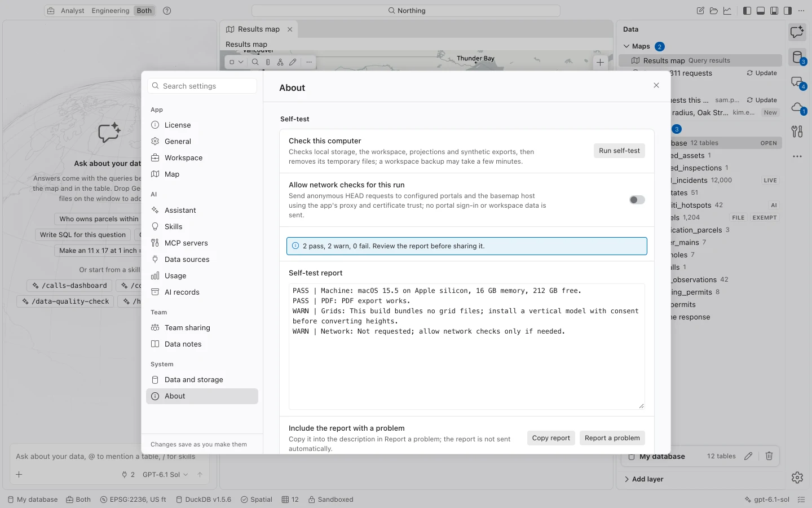This screenshot has width=812, height=508.
Task: Open the cloud rail icon with badge 1
Action: coord(797,107)
